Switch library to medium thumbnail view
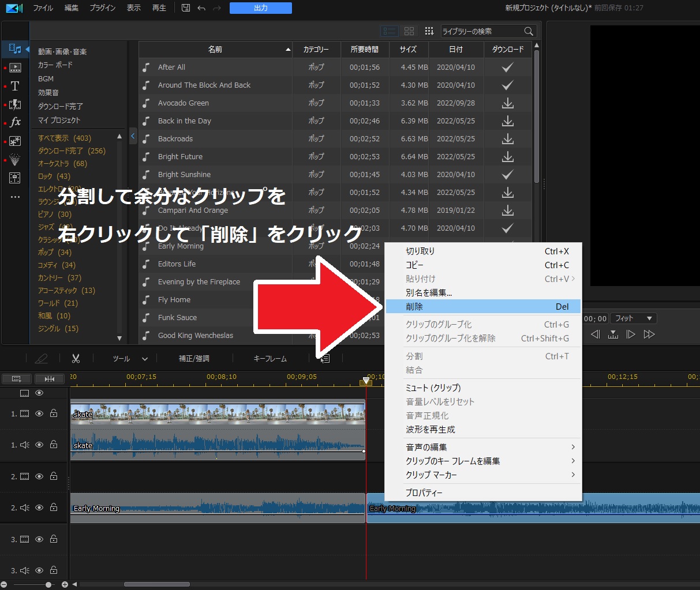Screen dimensions: 700x590 409,31
